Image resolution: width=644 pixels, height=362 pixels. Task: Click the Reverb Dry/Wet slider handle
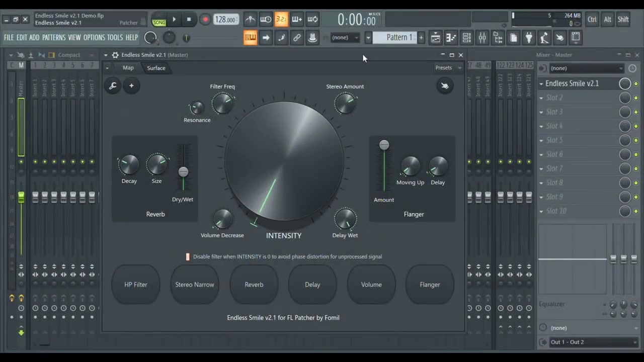pyautogui.click(x=183, y=172)
